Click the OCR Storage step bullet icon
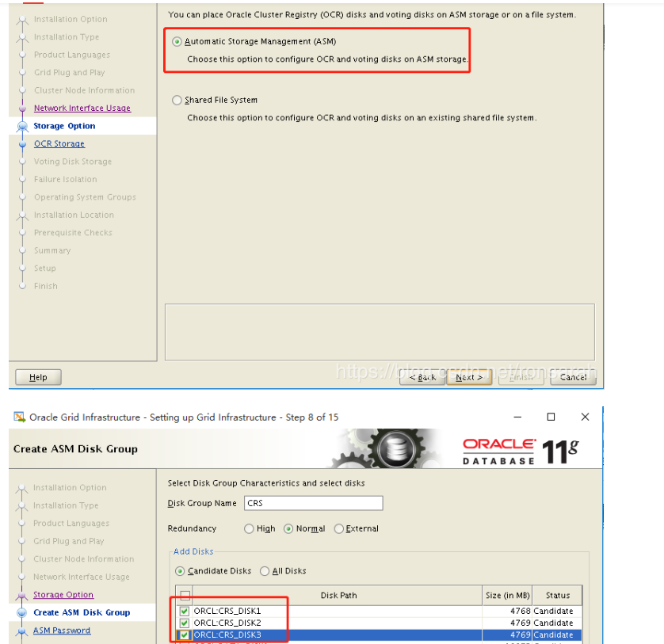Viewport: 664px width, 644px height. click(22, 144)
